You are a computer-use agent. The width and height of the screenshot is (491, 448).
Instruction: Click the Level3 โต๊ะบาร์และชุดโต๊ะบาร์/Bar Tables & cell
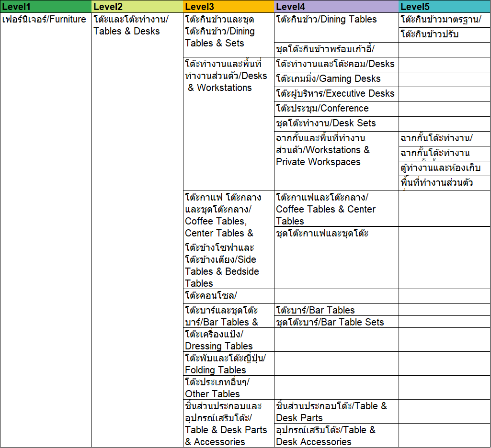[228, 316]
